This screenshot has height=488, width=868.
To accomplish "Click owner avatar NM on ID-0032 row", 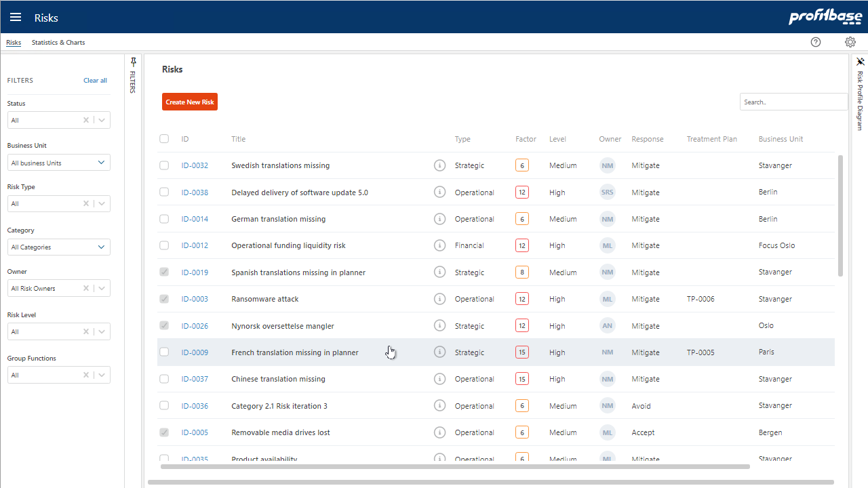I will pos(607,165).
